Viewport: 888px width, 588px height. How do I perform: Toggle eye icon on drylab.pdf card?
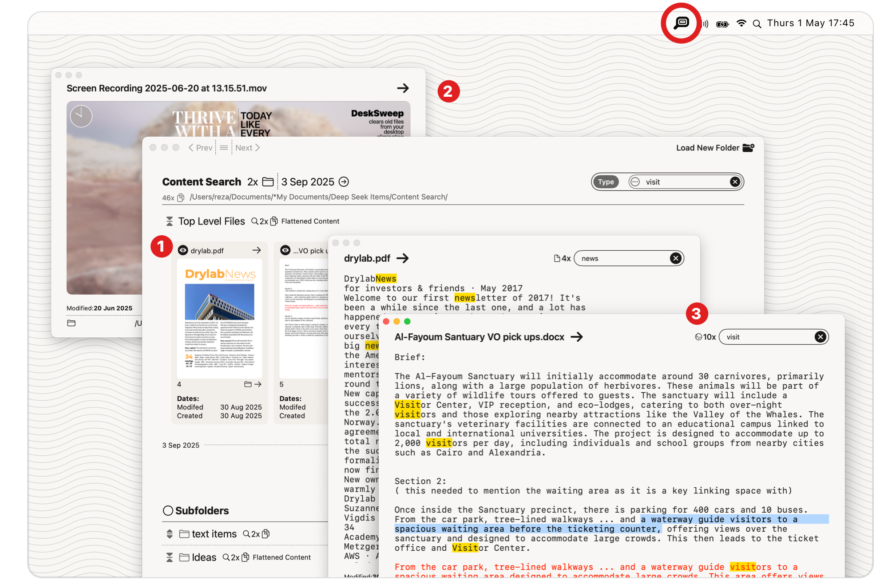tap(183, 250)
